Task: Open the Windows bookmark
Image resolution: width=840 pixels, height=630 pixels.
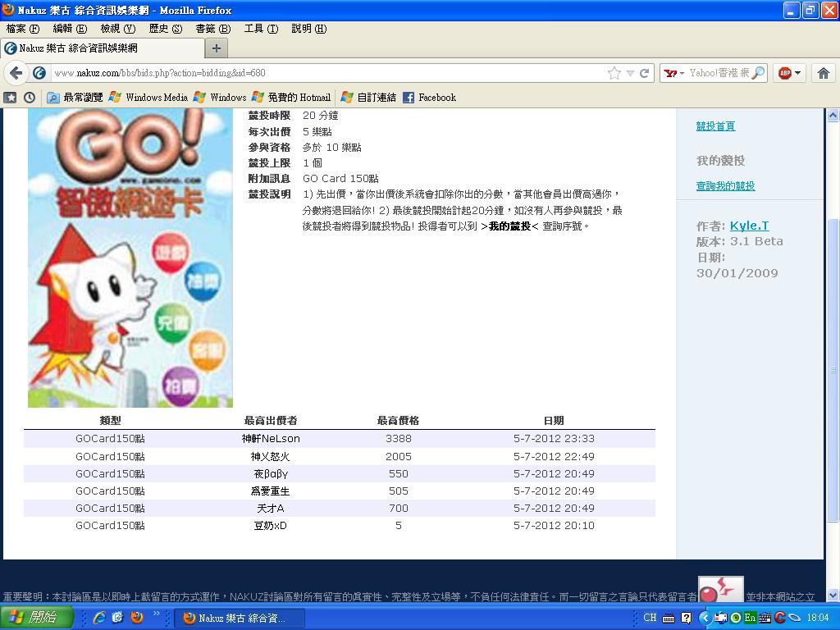Action: pos(220,98)
